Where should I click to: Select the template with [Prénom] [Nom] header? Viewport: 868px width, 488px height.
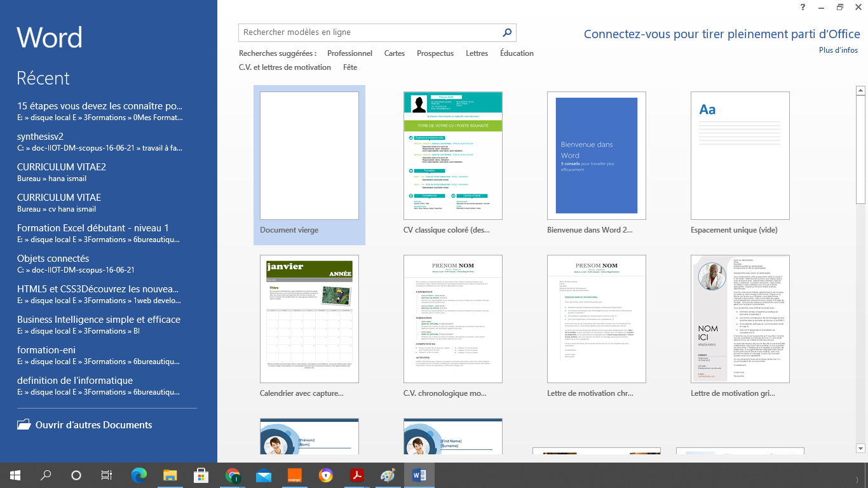pos(309,436)
